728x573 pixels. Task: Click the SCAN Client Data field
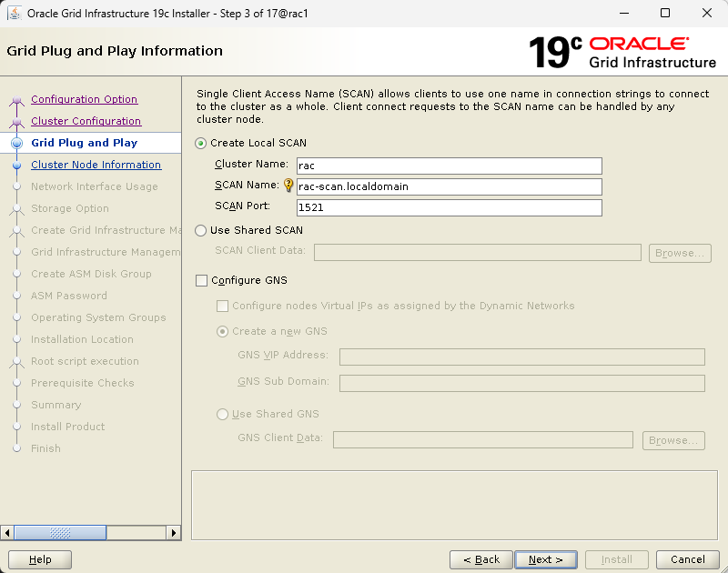click(x=477, y=253)
